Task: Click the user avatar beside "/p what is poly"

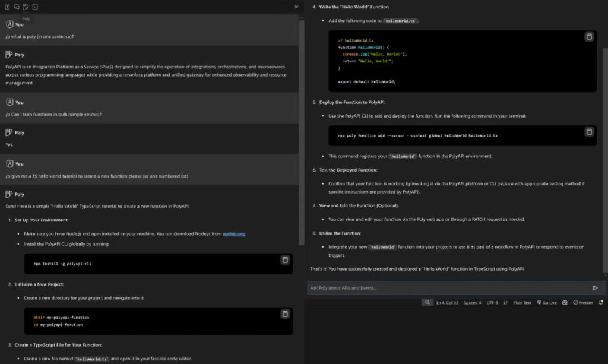Action: [9, 24]
